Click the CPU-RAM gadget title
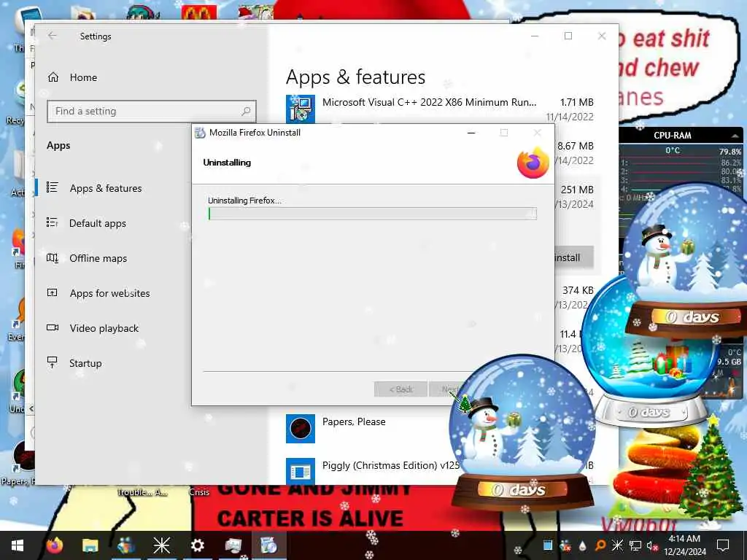Screen dimensions: 747x560 [x=672, y=136]
